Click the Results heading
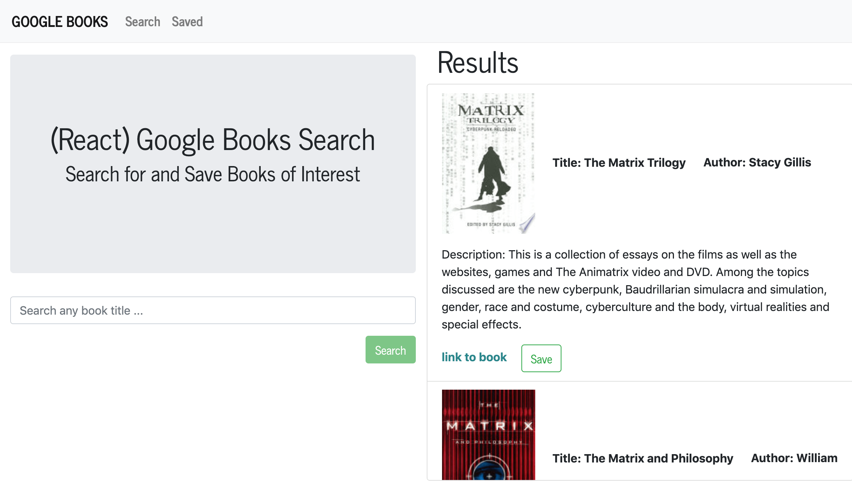The image size is (852, 504). [x=478, y=63]
